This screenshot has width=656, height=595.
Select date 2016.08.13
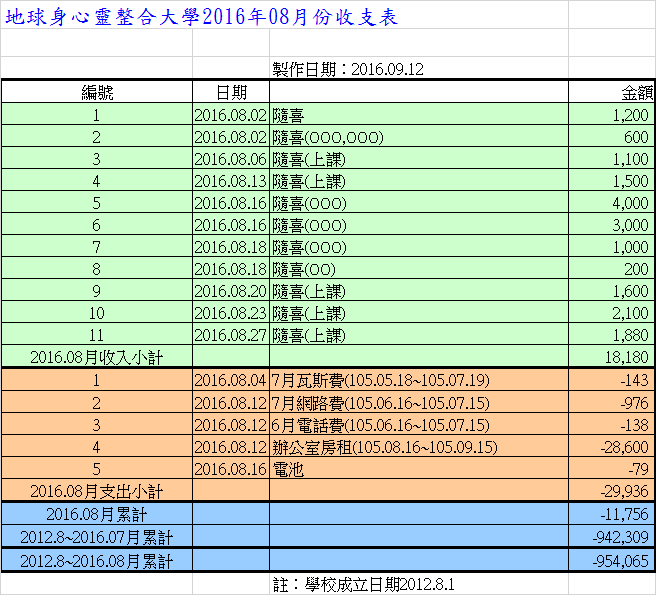tap(231, 181)
